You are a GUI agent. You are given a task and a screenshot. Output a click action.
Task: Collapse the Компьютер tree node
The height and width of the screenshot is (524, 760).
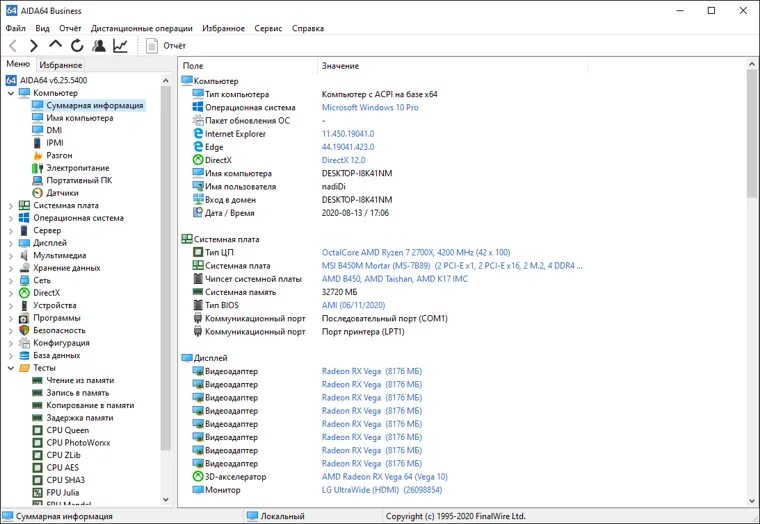click(x=11, y=93)
